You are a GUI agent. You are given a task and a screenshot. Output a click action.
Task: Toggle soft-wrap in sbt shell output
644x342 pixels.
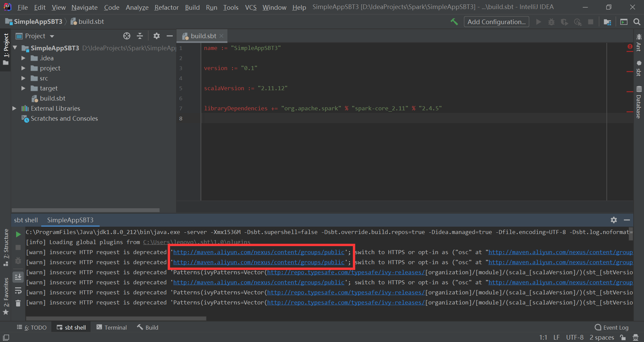[x=18, y=290]
